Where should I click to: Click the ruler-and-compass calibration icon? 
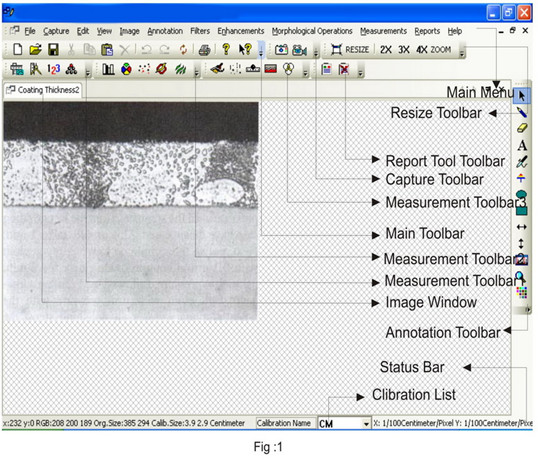click(x=35, y=70)
